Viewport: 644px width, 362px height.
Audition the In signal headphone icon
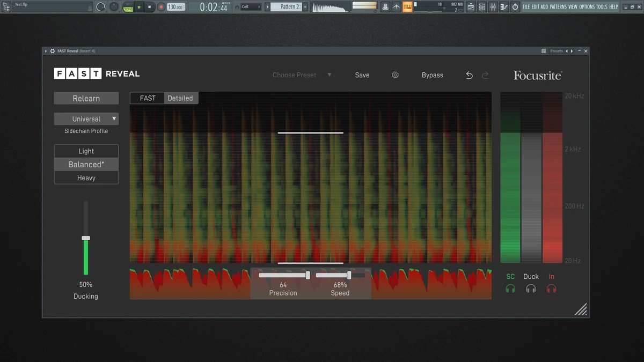[551, 289]
